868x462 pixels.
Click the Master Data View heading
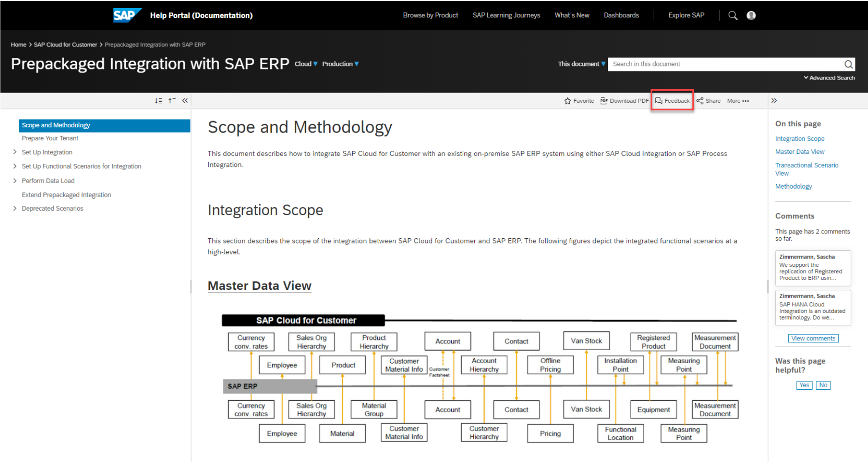click(260, 286)
